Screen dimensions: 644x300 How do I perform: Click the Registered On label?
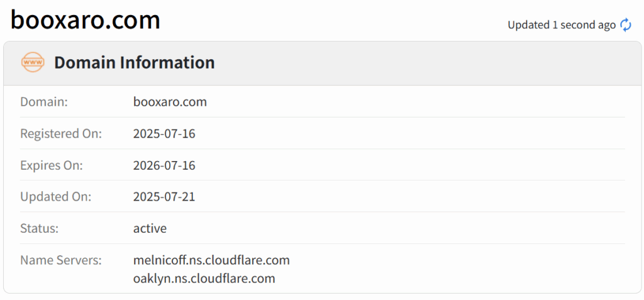[x=61, y=133]
